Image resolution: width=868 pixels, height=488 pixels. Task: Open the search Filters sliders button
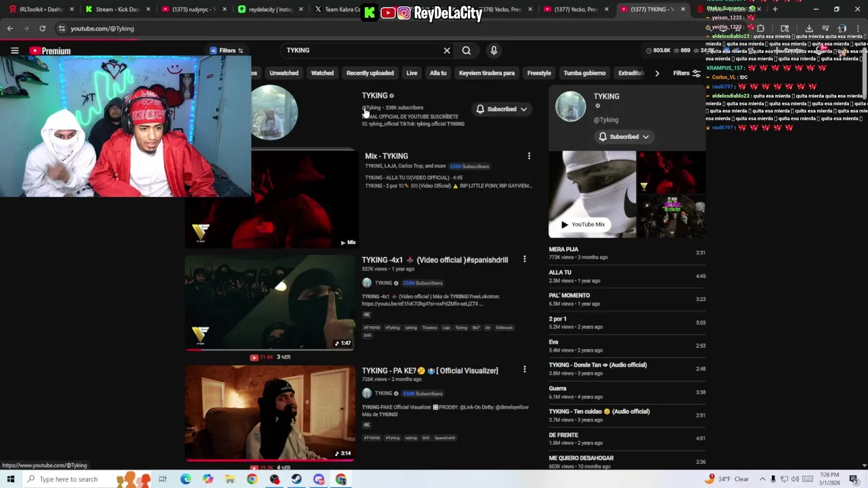coord(686,73)
